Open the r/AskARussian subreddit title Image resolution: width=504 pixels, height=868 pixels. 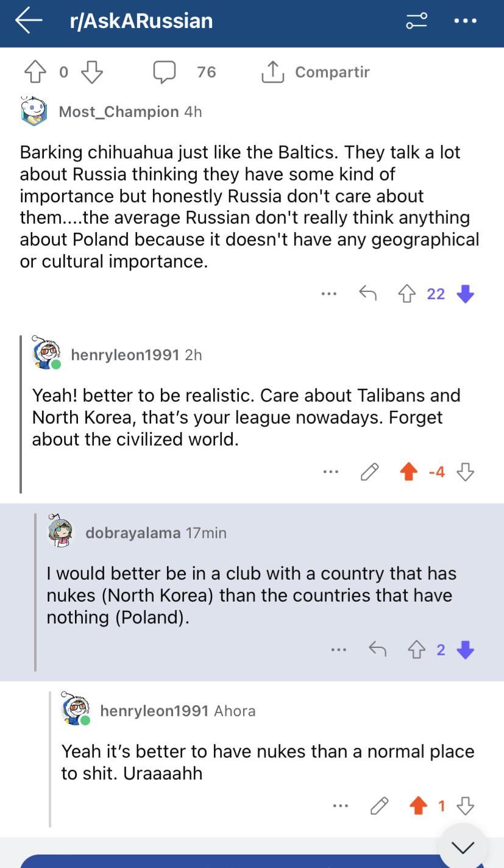[141, 21]
